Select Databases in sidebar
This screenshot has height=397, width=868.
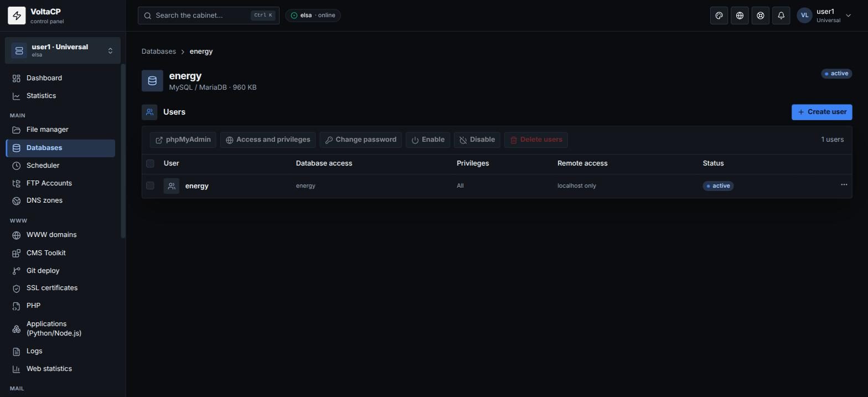point(60,148)
